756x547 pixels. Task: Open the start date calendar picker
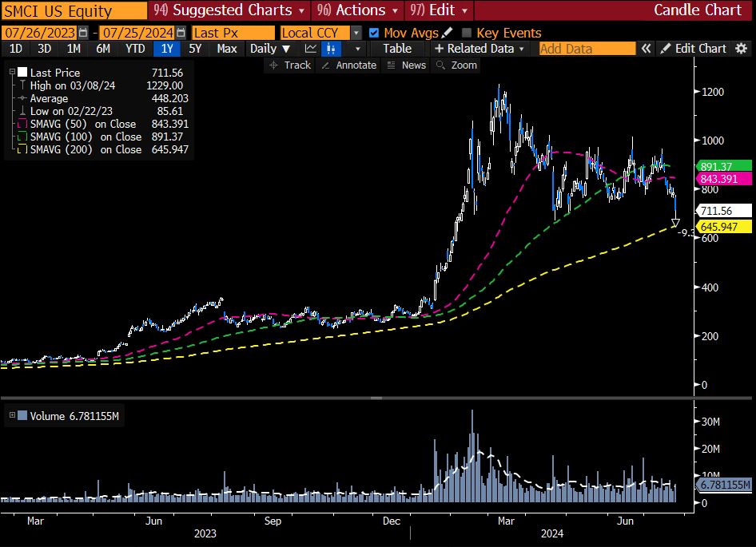point(83,33)
